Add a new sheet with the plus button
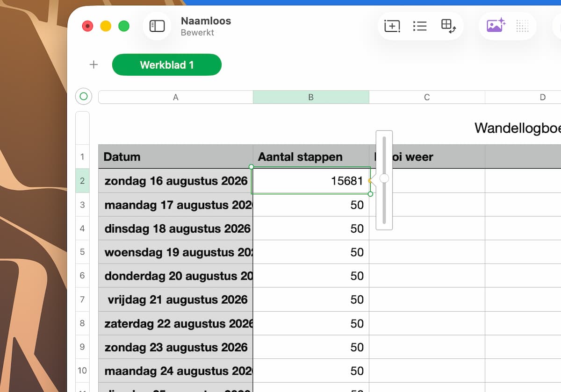This screenshot has width=561, height=392. click(93, 64)
